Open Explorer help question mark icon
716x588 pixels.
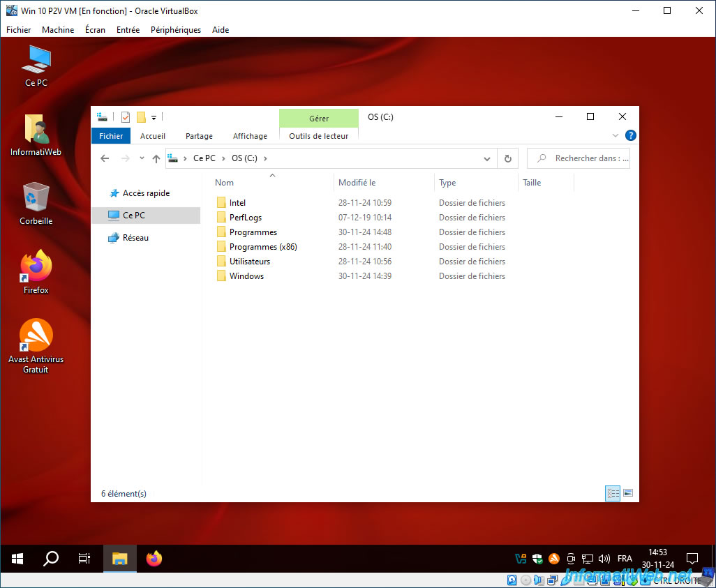(631, 135)
